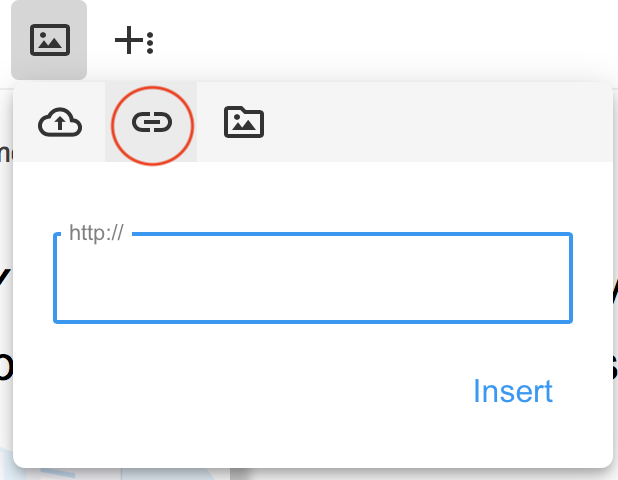This screenshot has height=480, width=618.
Task: Click the http:// floating label
Action: click(x=96, y=233)
